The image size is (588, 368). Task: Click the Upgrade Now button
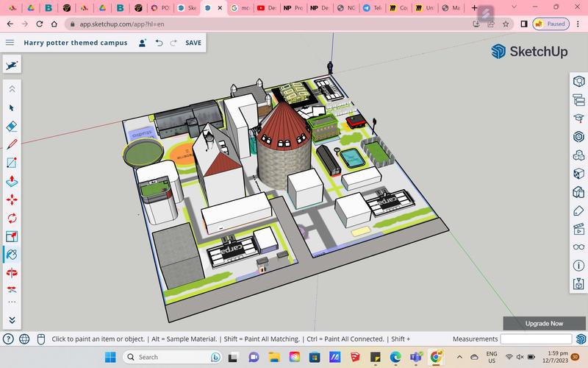pyautogui.click(x=544, y=323)
